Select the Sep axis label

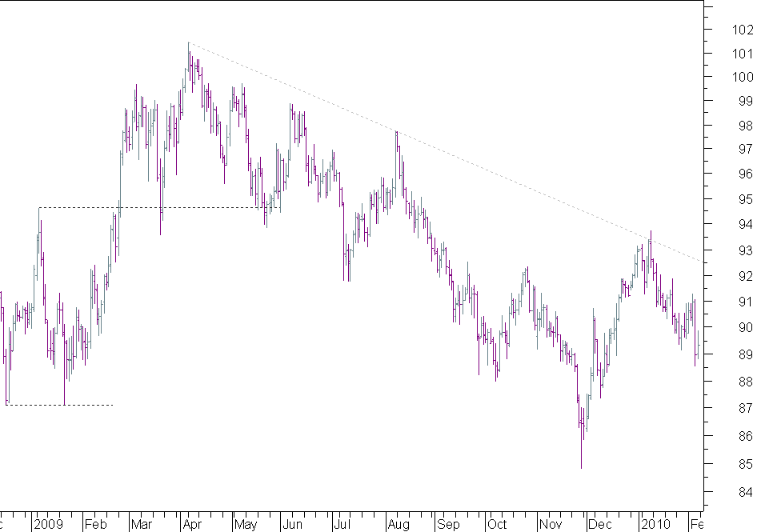point(448,524)
